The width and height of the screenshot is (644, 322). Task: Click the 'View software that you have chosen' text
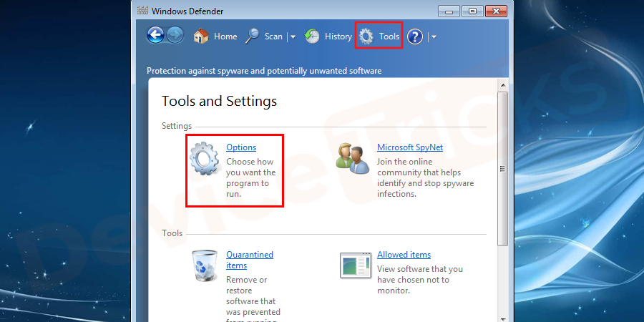point(420,280)
